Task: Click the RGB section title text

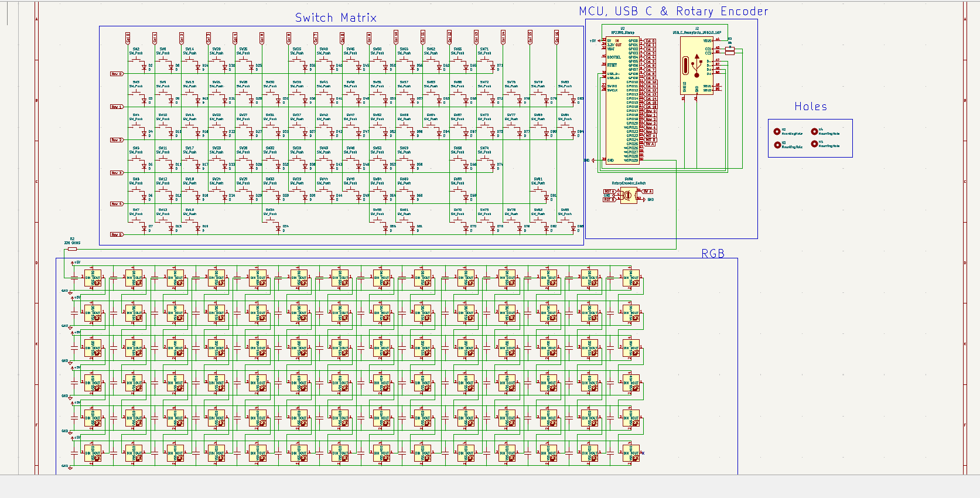Action: [713, 253]
